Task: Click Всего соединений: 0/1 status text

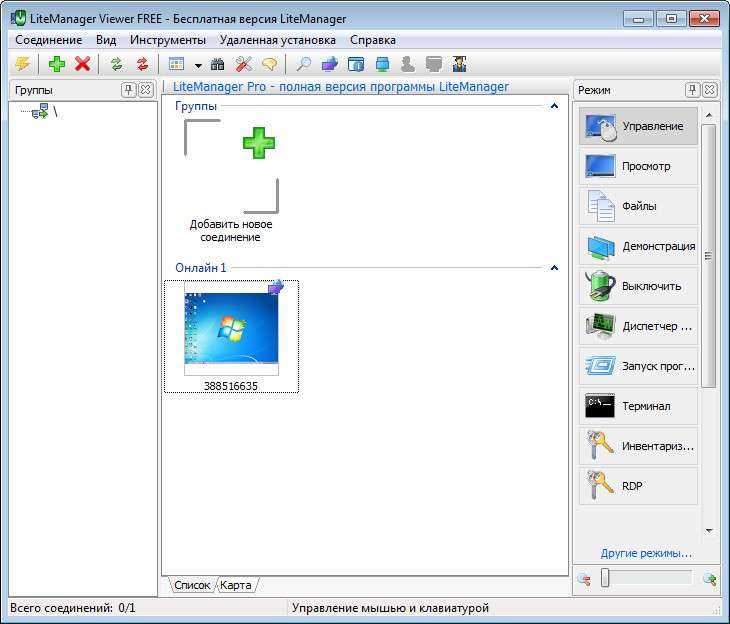Action: point(73,608)
